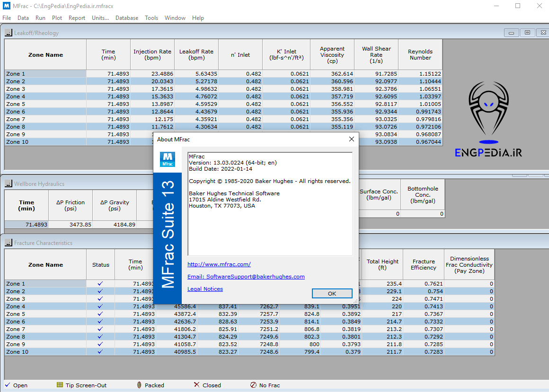Click the Zone 2 status checkmark

[x=100, y=291]
